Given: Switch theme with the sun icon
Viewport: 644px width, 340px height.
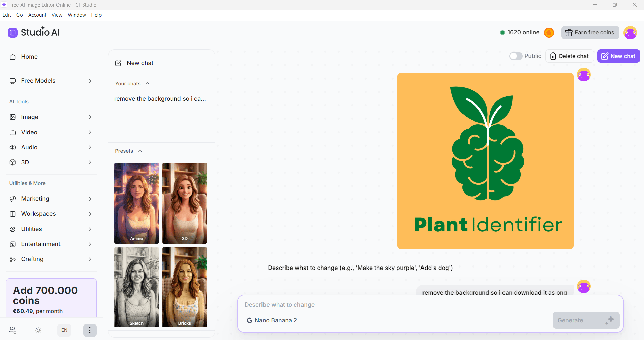Looking at the screenshot, I should click(38, 330).
